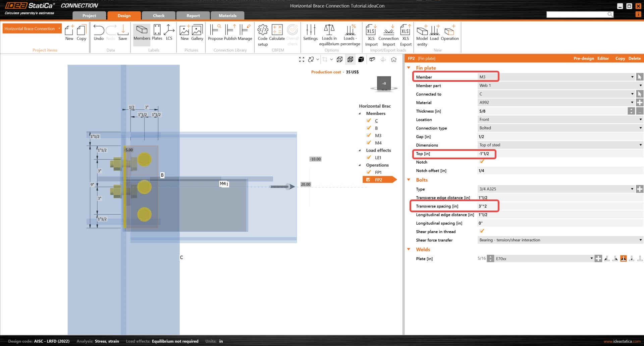Screen dimensions: 644x346
Task: Toggle visibility checkbox for member M4
Action: point(369,143)
